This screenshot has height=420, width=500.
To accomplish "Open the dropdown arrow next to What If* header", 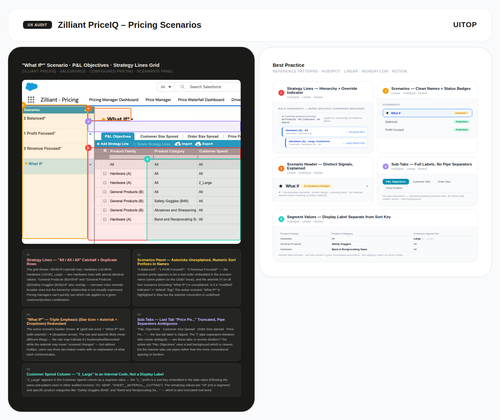I will [x=132, y=119].
